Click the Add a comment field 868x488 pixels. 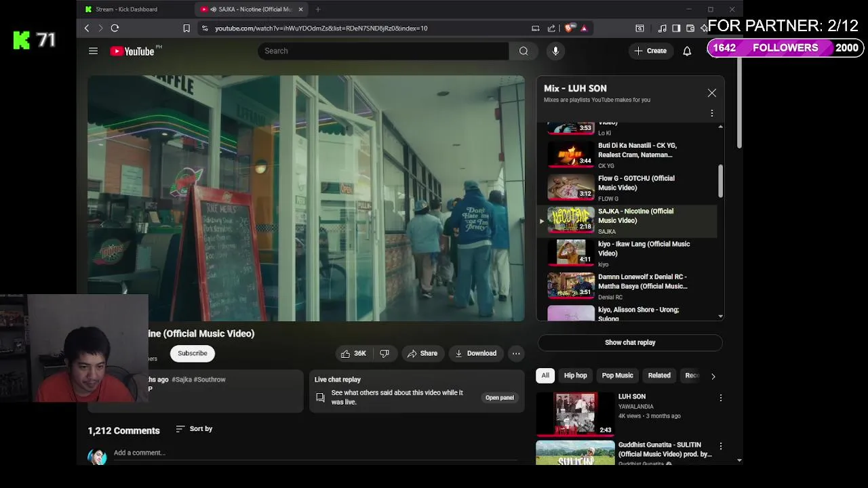(x=315, y=453)
